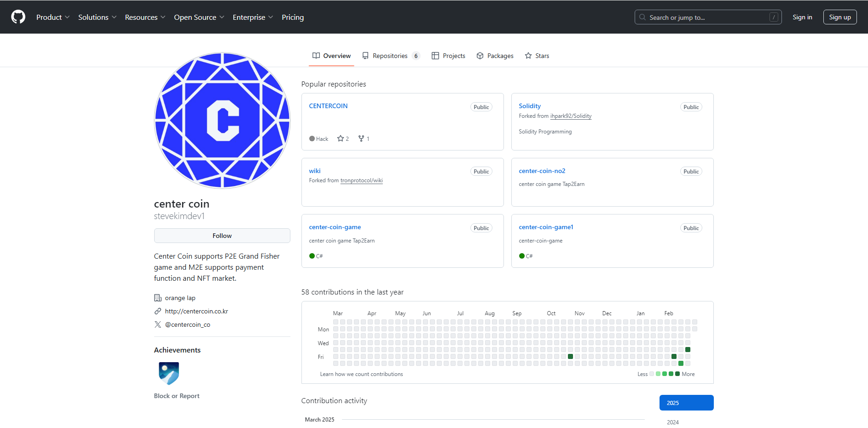The image size is (868, 428).
Task: Expand the Solutions menu
Action: point(97,17)
